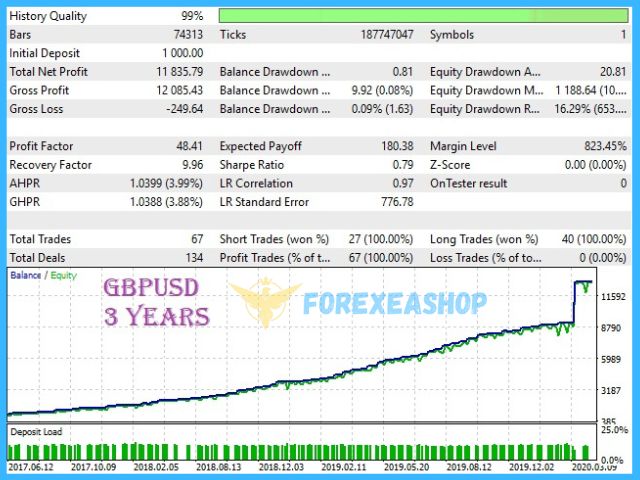
Task: Click the History Quality green progress bar
Action: (x=423, y=16)
